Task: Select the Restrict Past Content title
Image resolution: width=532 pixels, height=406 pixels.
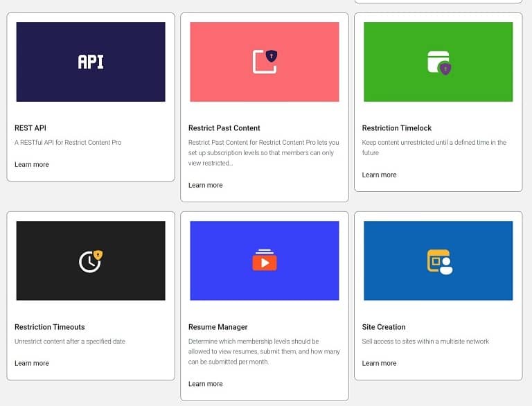Action: (x=224, y=128)
